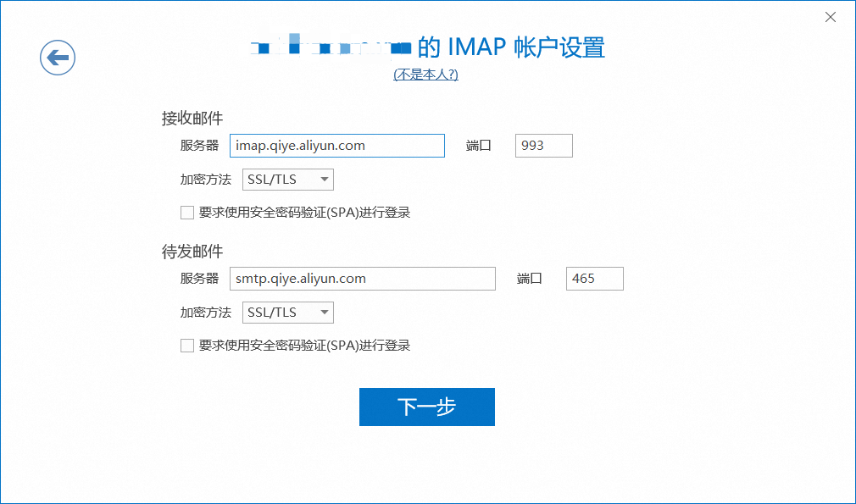Expand the outgoing mail encryption method dropdown
856x504 pixels.
tap(288, 313)
